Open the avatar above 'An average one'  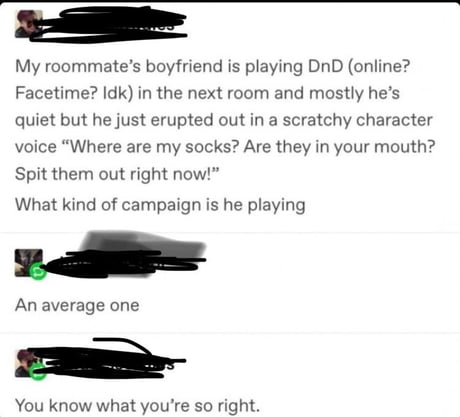point(29,263)
